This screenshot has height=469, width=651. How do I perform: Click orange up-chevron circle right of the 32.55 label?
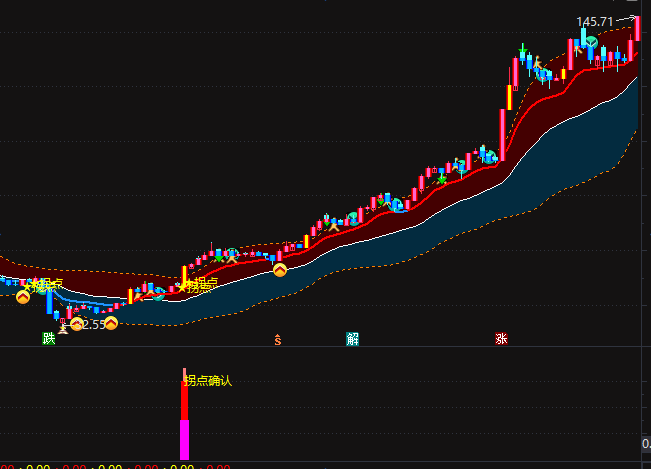pos(111,323)
